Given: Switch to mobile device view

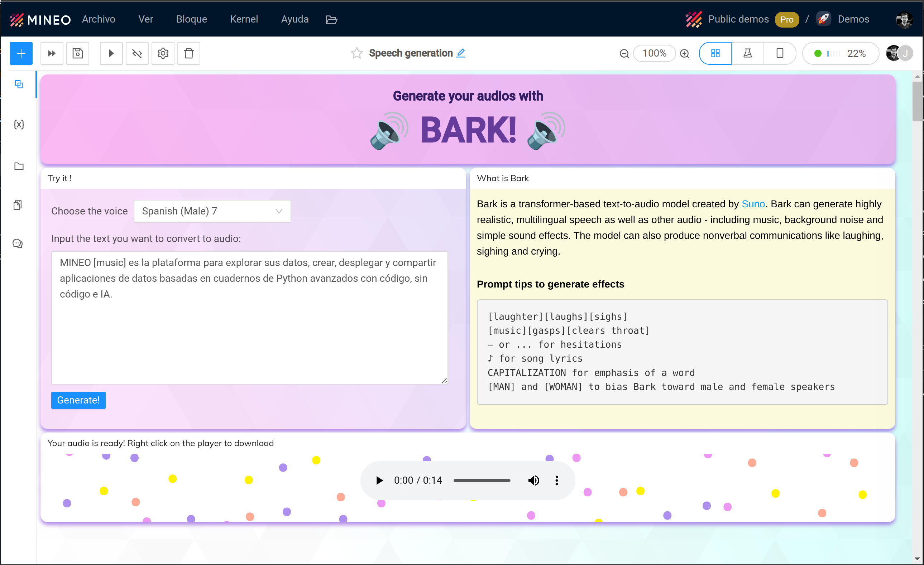Looking at the screenshot, I should coord(780,53).
